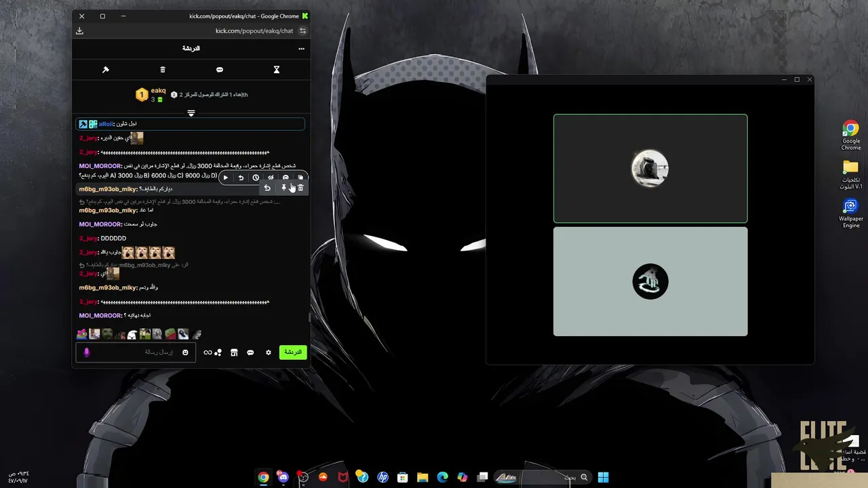
Task: Click the chat scrollbar thumb
Action: [309, 317]
